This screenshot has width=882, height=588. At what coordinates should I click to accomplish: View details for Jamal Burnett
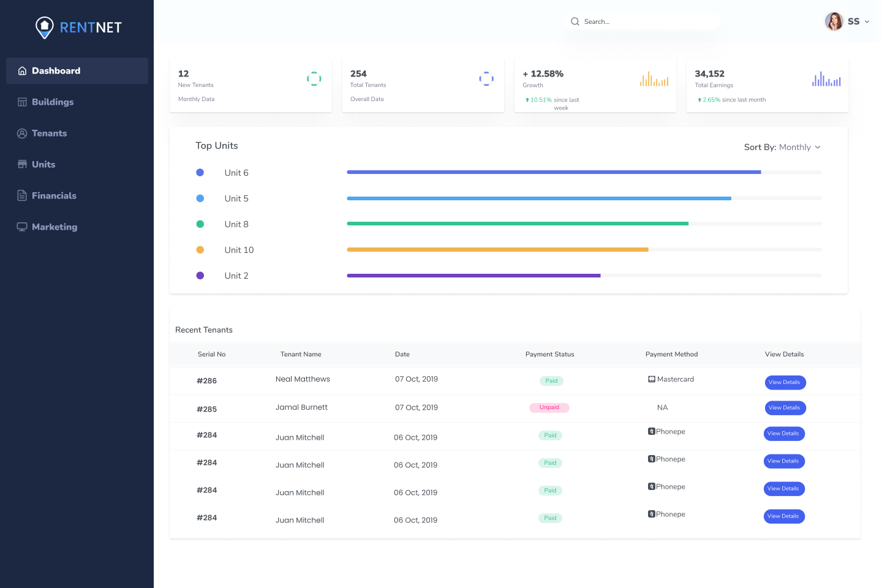(785, 408)
